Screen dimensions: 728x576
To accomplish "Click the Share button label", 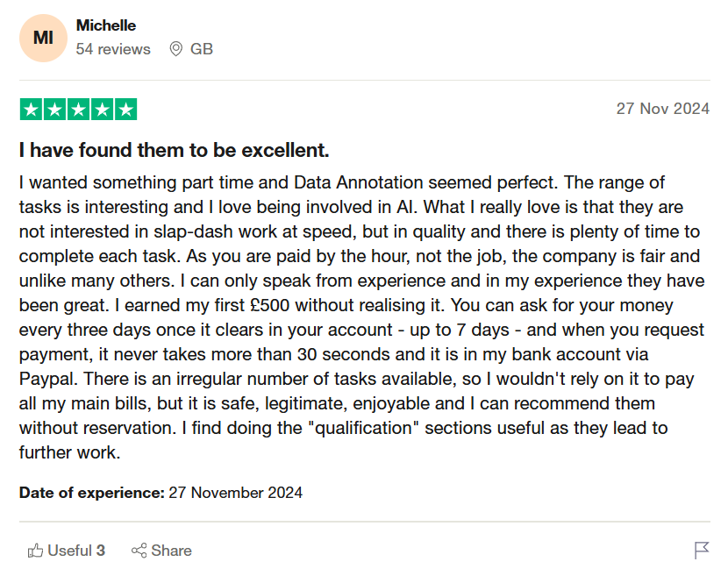I will click(170, 551).
